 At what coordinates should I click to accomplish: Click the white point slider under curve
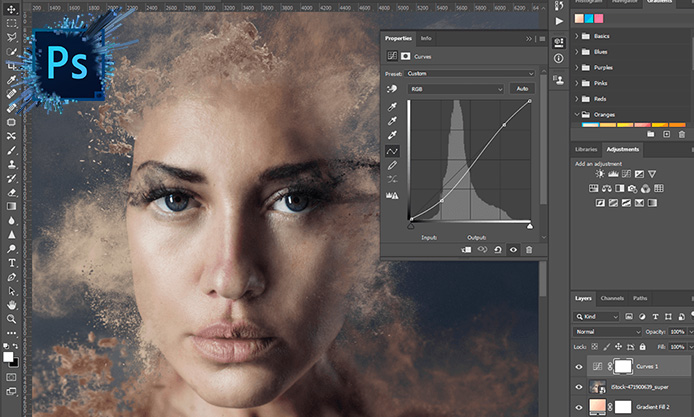click(530, 226)
